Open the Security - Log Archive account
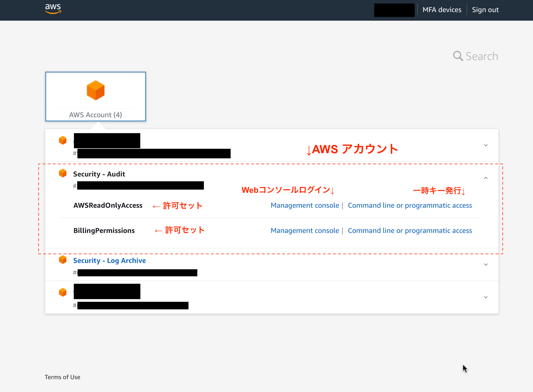This screenshot has height=392, width=533. point(110,260)
